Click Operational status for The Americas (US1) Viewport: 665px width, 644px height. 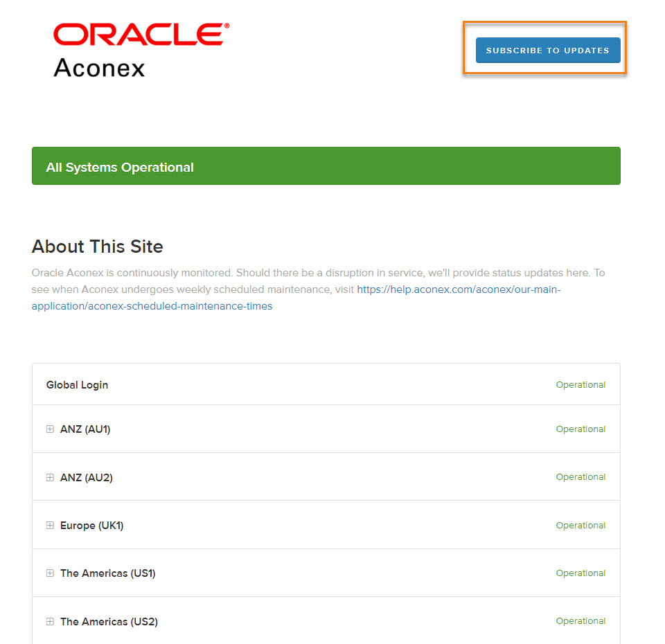[x=580, y=573]
